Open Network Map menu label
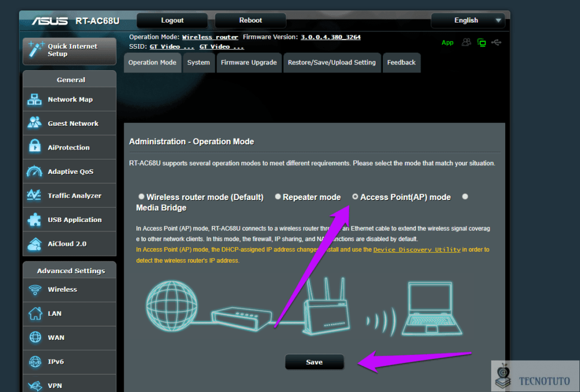580x392 pixels. (70, 100)
